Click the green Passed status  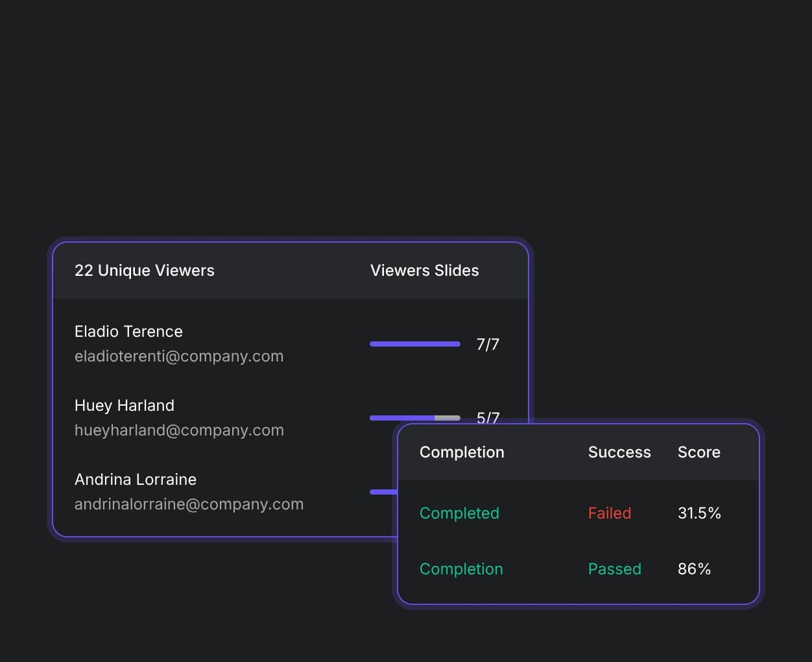[x=615, y=569]
